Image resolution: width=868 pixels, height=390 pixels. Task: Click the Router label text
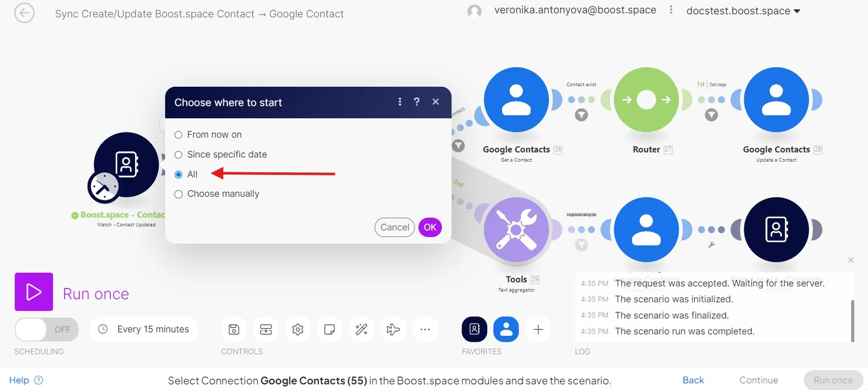tap(646, 150)
